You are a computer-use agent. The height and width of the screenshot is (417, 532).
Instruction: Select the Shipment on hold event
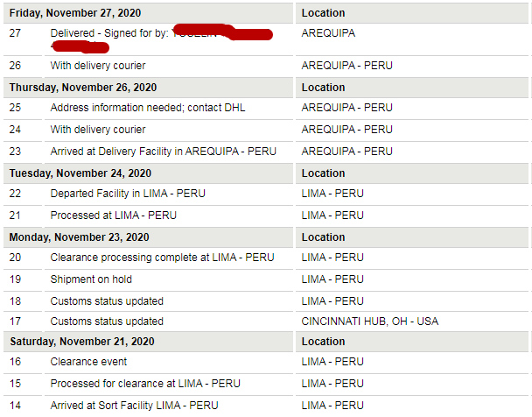(91, 279)
